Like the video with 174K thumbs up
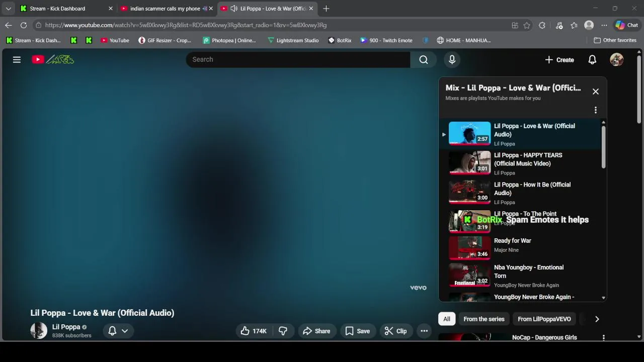This screenshot has height=362, width=644. [x=254, y=331]
